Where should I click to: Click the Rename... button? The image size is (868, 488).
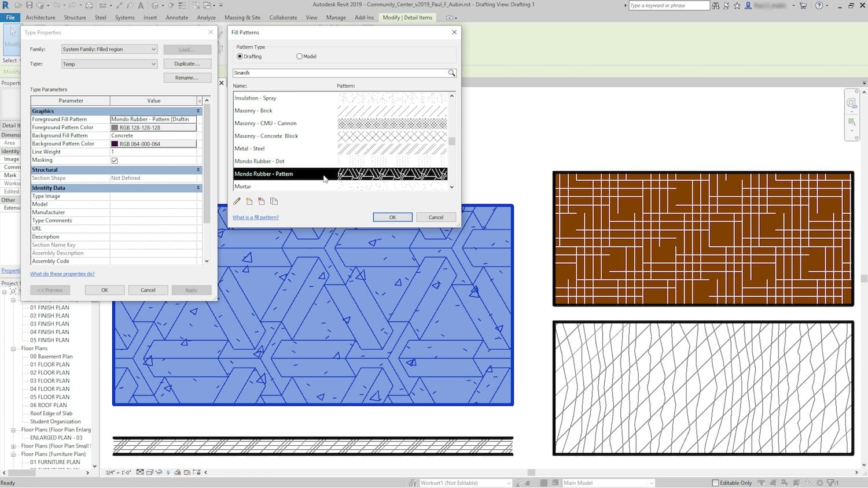tap(187, 77)
